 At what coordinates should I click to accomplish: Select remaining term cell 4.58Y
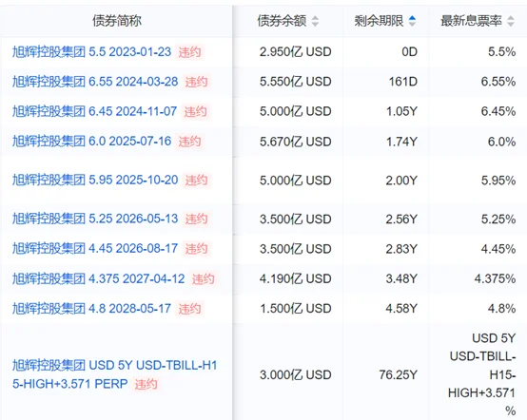[x=401, y=309]
